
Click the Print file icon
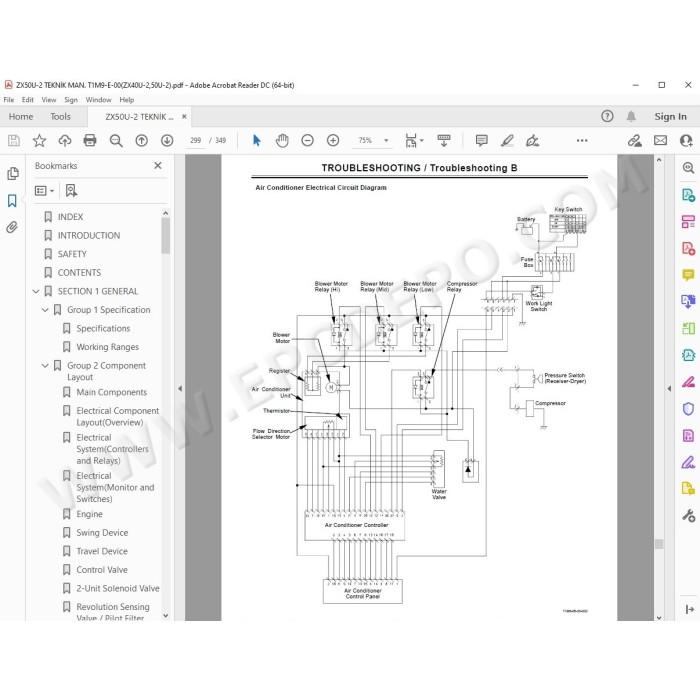click(90, 141)
